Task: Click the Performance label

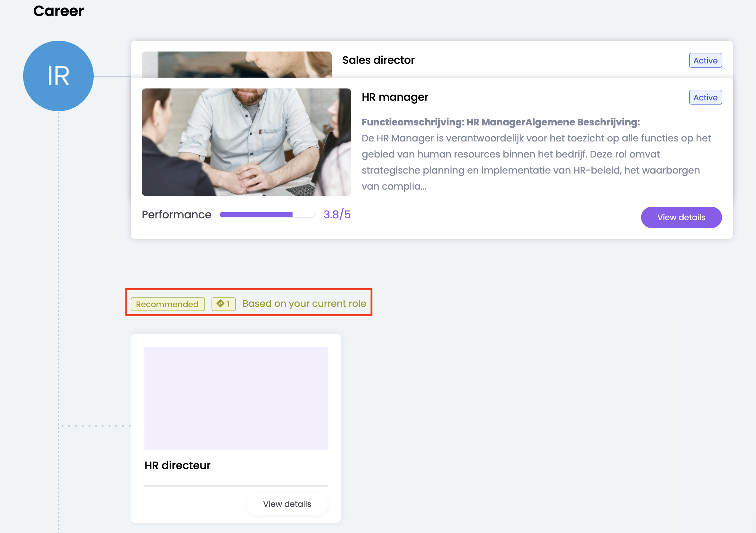Action: 176,215
